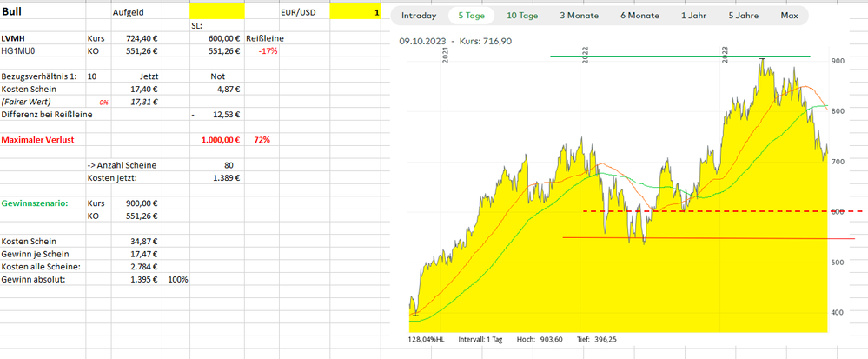Switch chart to 6 Monate
868x359 pixels.
click(x=642, y=16)
